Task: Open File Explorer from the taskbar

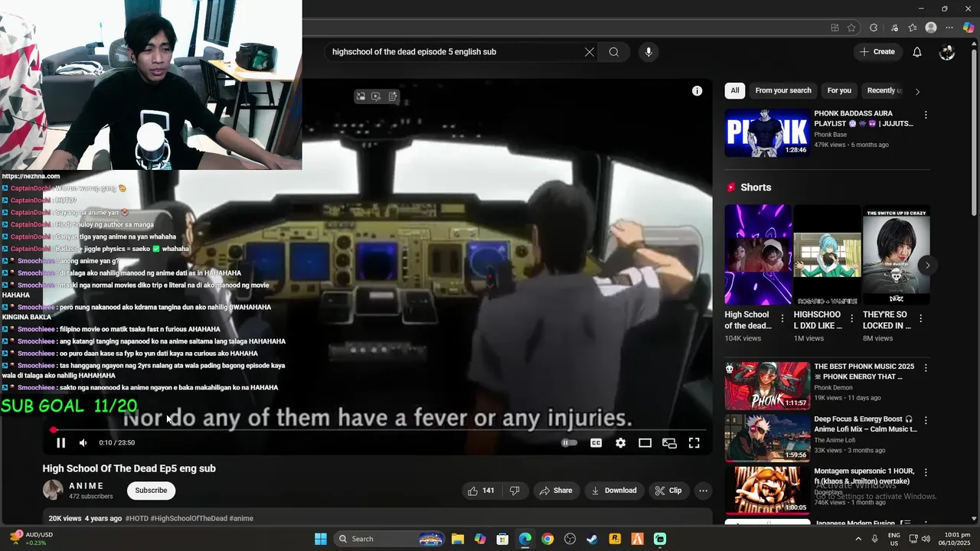Action: [457, 539]
